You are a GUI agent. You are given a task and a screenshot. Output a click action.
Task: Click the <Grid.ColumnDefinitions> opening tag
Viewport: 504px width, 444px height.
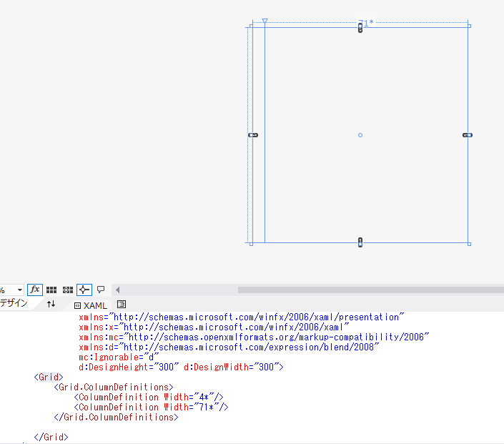click(114, 387)
